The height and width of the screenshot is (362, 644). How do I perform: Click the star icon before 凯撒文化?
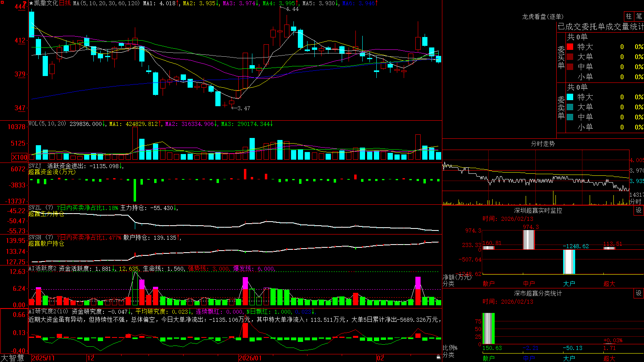coord(31,3)
